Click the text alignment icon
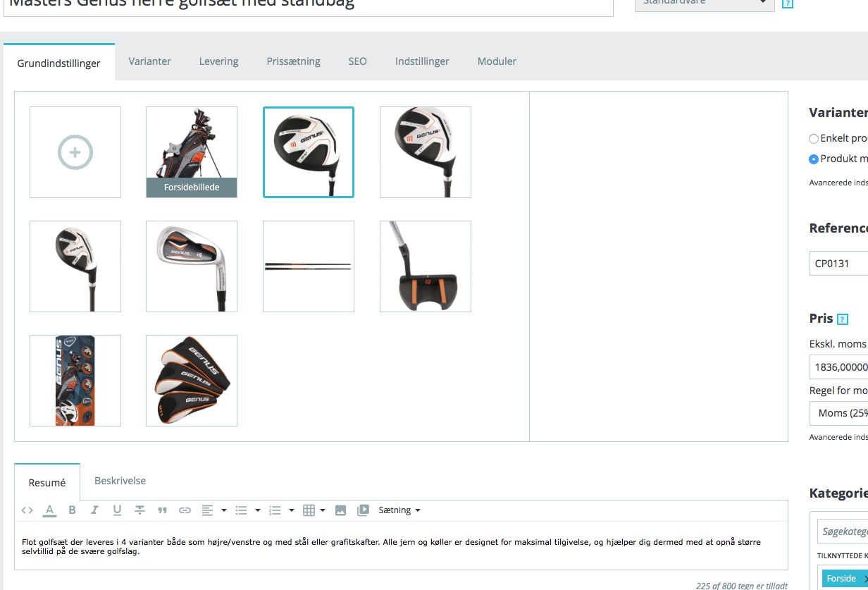This screenshot has width=868, height=590. [x=207, y=510]
